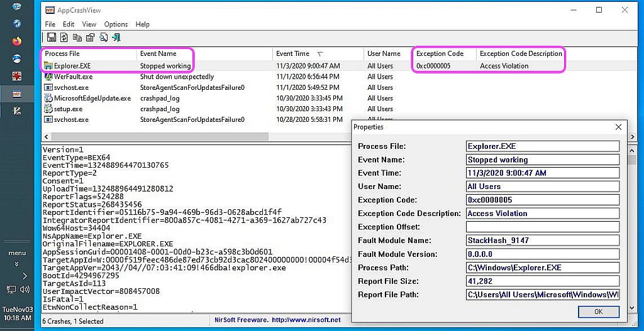The image size is (644, 331).
Task: Click the WerFault.exe row icon
Action: point(48,77)
